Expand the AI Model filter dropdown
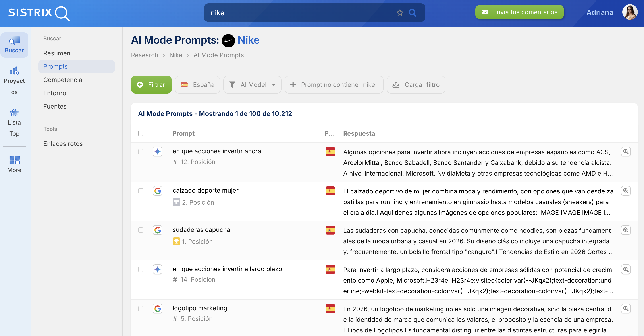This screenshot has height=336, width=644. coord(252,85)
